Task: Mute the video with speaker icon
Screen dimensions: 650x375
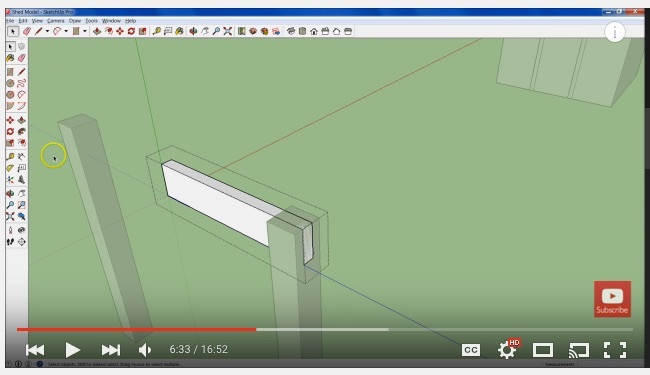Action: [x=144, y=350]
